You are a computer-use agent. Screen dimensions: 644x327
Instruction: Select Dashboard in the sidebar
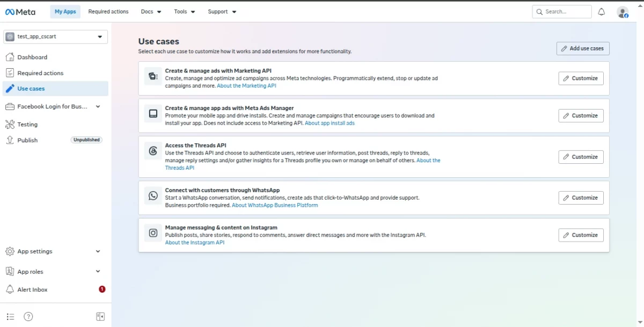tap(32, 57)
